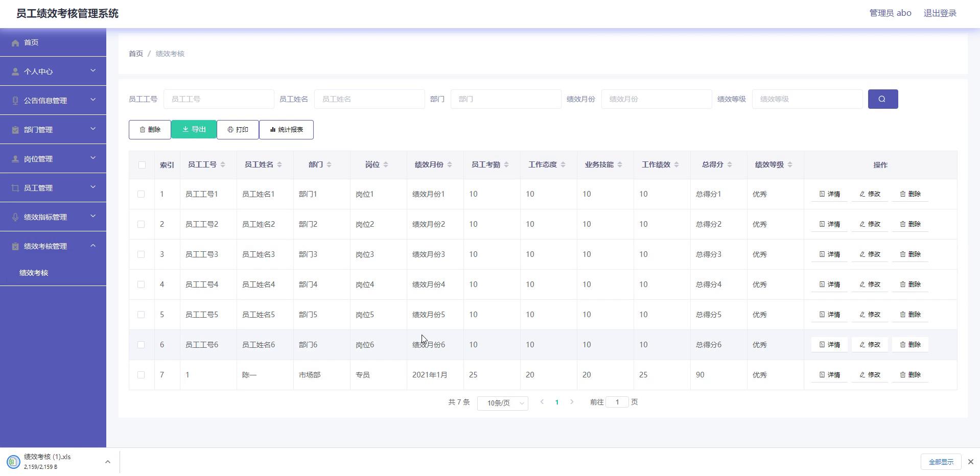Viewport: 980px width, 476px height.
Task: Click the search magnifier icon button
Action: click(882, 99)
